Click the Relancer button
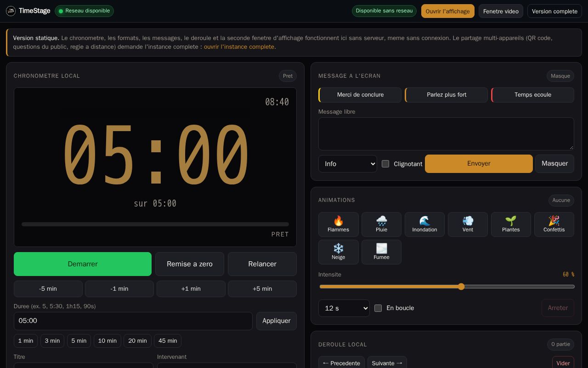 coord(262,264)
